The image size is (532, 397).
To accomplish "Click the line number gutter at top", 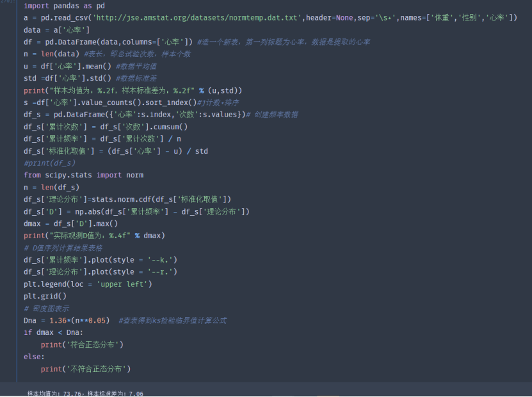I will [x=8, y=3].
